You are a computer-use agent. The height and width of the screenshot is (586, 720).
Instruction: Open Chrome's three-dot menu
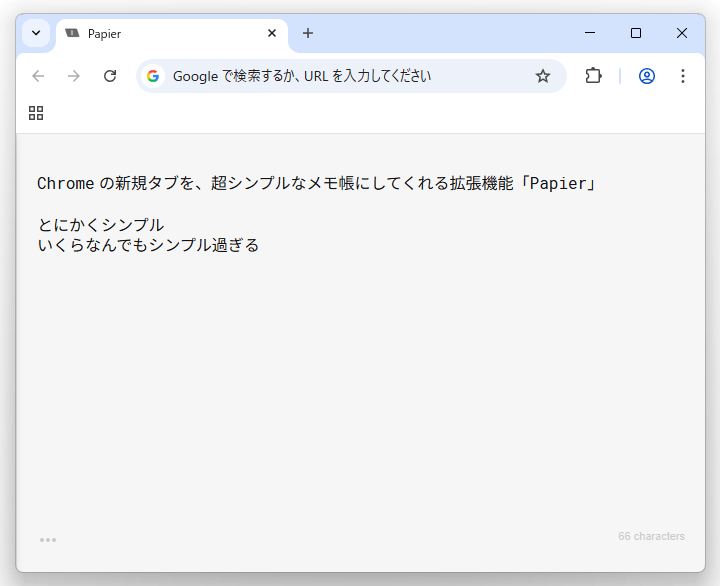(683, 76)
